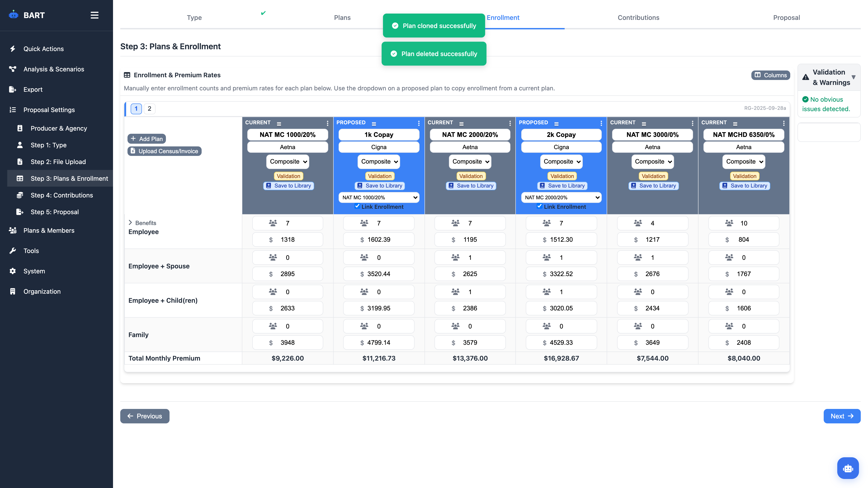Open Analysis & Scenarios from sidebar
This screenshot has width=868, height=488.
coord(54,69)
